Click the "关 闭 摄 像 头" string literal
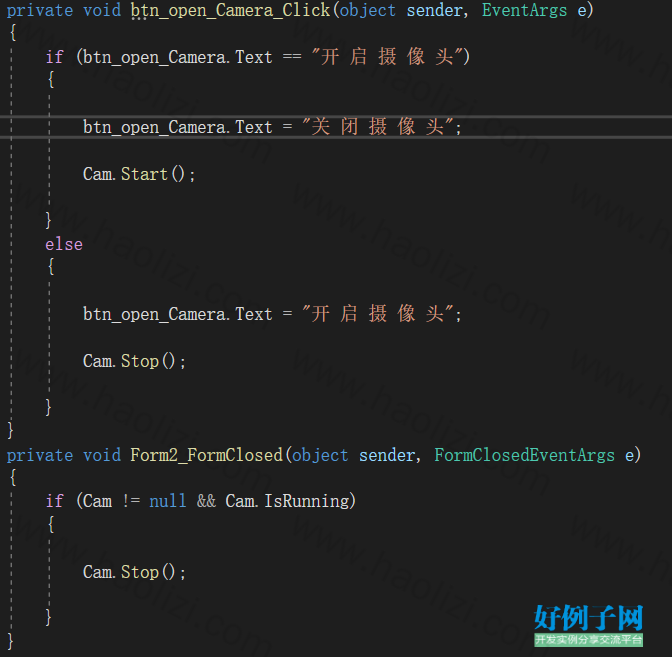Viewport: 672px width, 657px height. coord(378,127)
